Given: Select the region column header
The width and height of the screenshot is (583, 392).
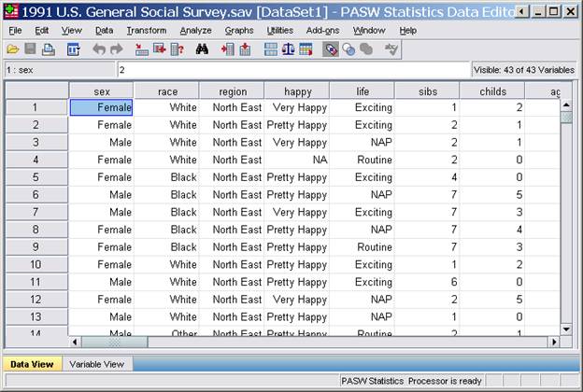Looking at the screenshot, I should (233, 91).
